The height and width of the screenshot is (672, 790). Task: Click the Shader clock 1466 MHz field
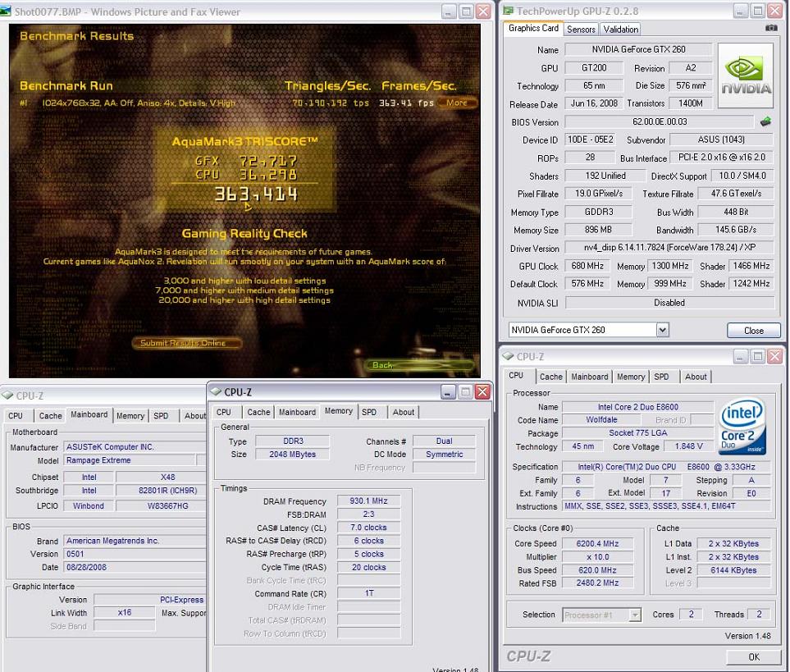[751, 266]
